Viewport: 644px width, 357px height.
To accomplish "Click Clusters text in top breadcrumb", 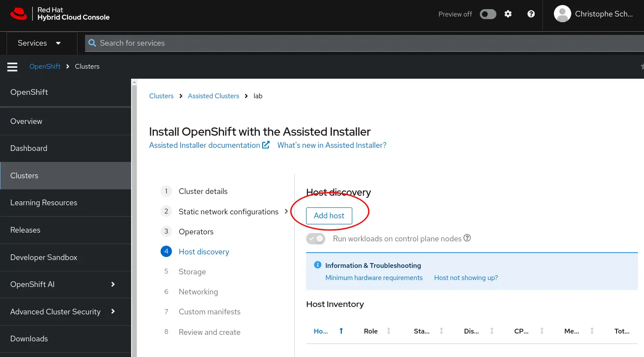I will 87,67.
